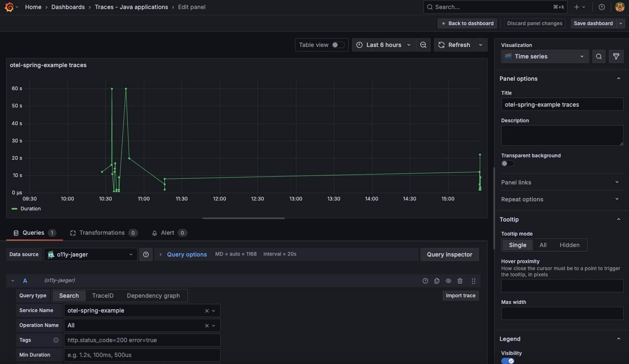Clear the Operation Name value with X
629x364 pixels.
pos(207,326)
